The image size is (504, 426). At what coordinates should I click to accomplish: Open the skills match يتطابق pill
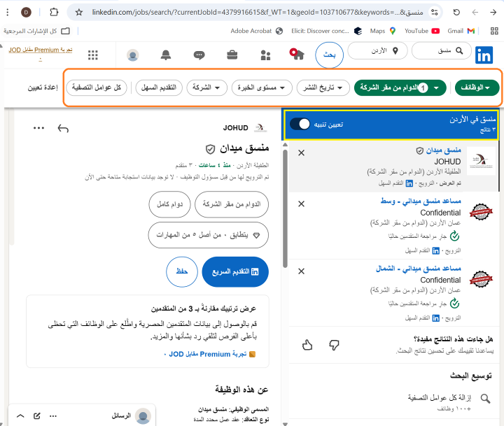tap(209, 235)
